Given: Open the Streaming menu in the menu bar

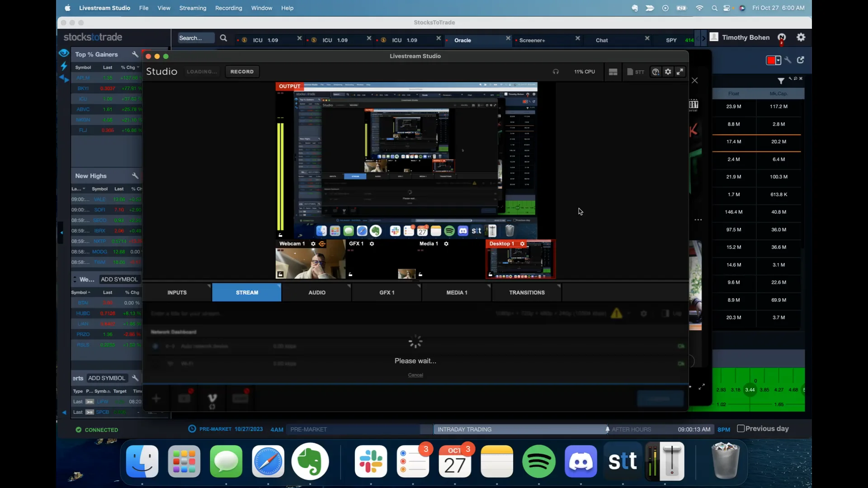Looking at the screenshot, I should pyautogui.click(x=193, y=8).
